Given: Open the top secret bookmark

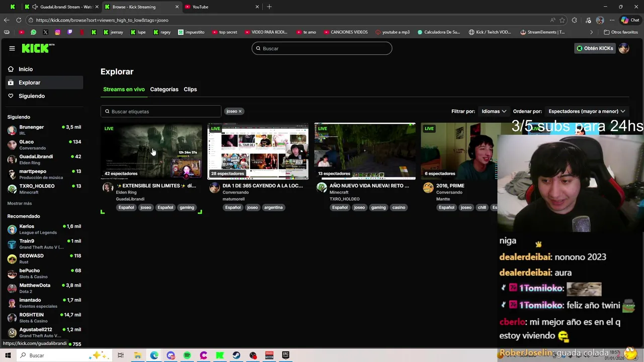Looking at the screenshot, I should point(225,32).
